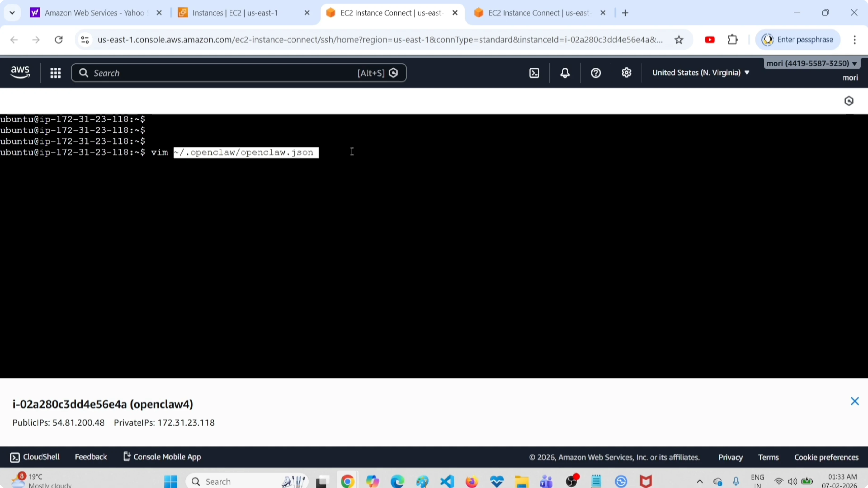The width and height of the screenshot is (868, 488).
Task: Open Cookie preferences link
Action: (x=826, y=457)
